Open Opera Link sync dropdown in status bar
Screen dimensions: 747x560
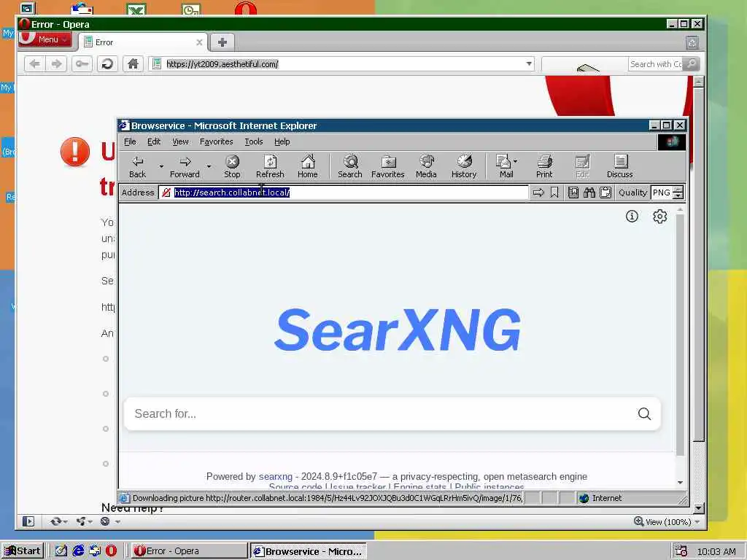coord(58,521)
